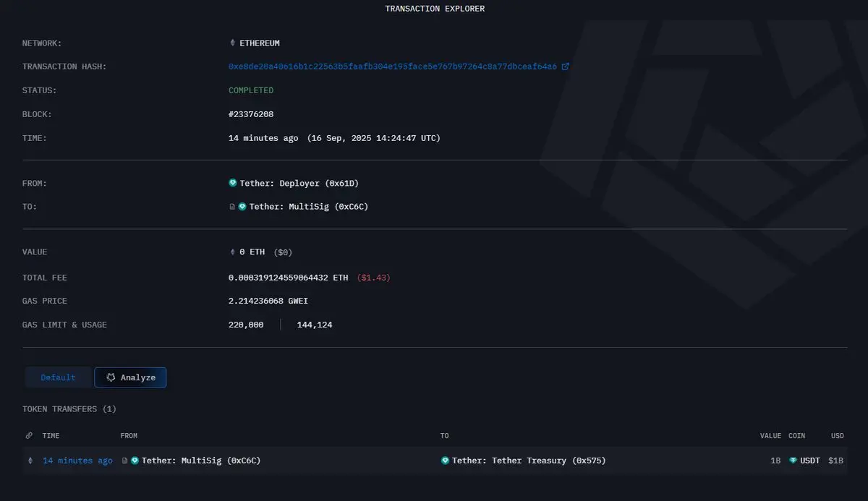Image resolution: width=868 pixels, height=501 pixels.
Task: Click contract icon in transfer FROM cell
Action: click(124, 461)
